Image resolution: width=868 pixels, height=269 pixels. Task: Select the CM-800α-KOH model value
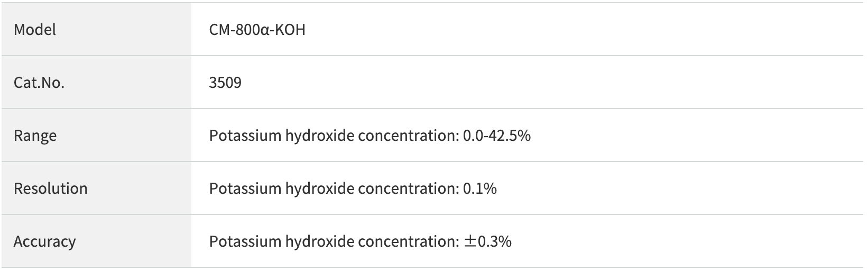click(257, 30)
